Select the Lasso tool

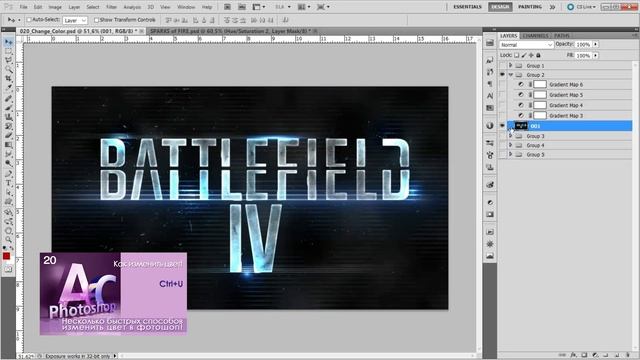tap(8, 60)
